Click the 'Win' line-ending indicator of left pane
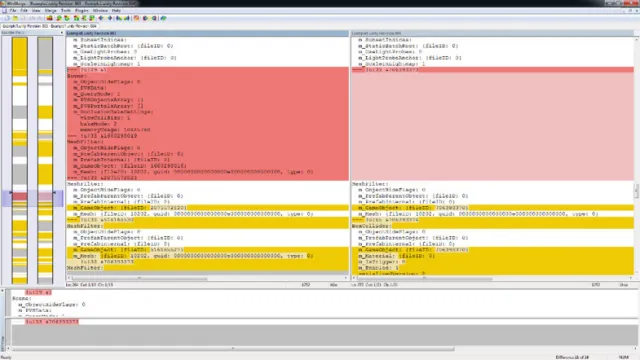 [333, 284]
